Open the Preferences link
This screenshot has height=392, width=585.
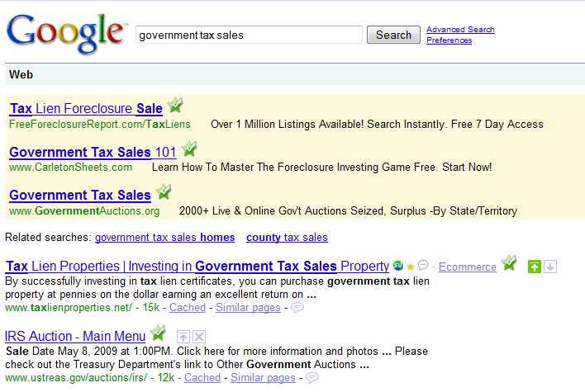(x=449, y=40)
